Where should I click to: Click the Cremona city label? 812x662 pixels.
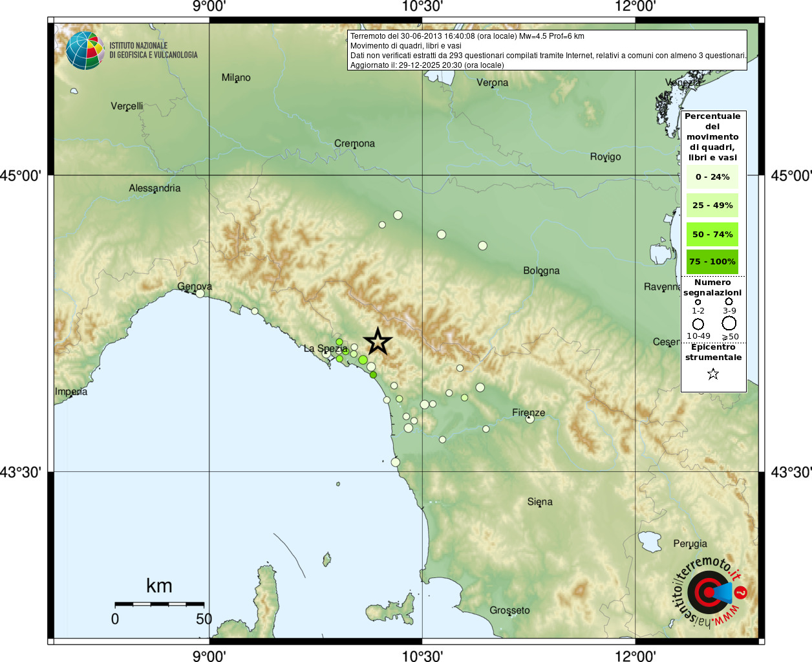pyautogui.click(x=354, y=144)
